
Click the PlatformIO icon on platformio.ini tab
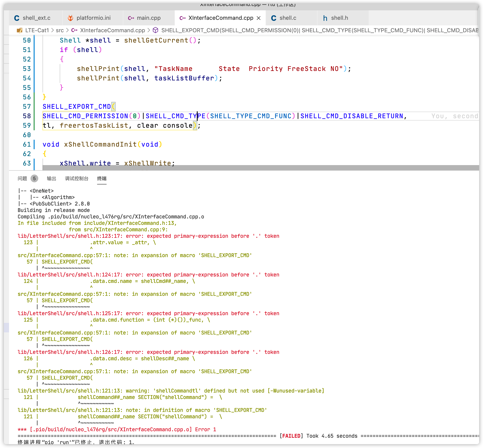click(x=70, y=18)
